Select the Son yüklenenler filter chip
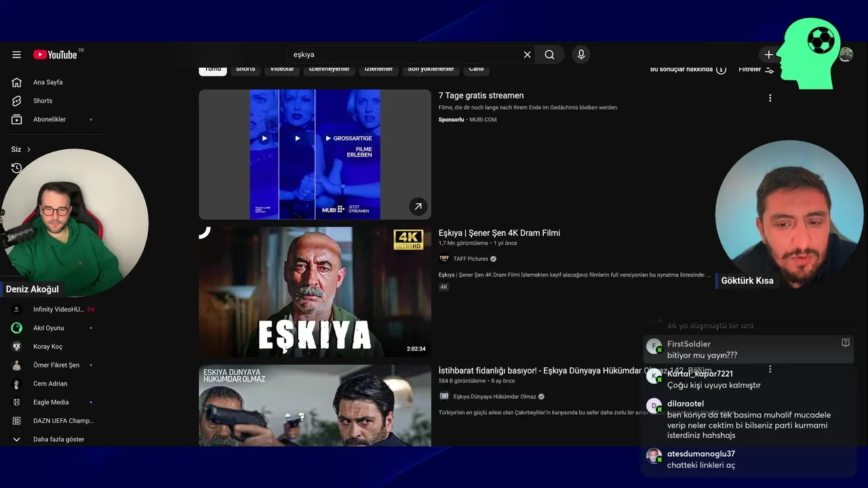Viewport: 868px width, 488px height. pos(431,69)
